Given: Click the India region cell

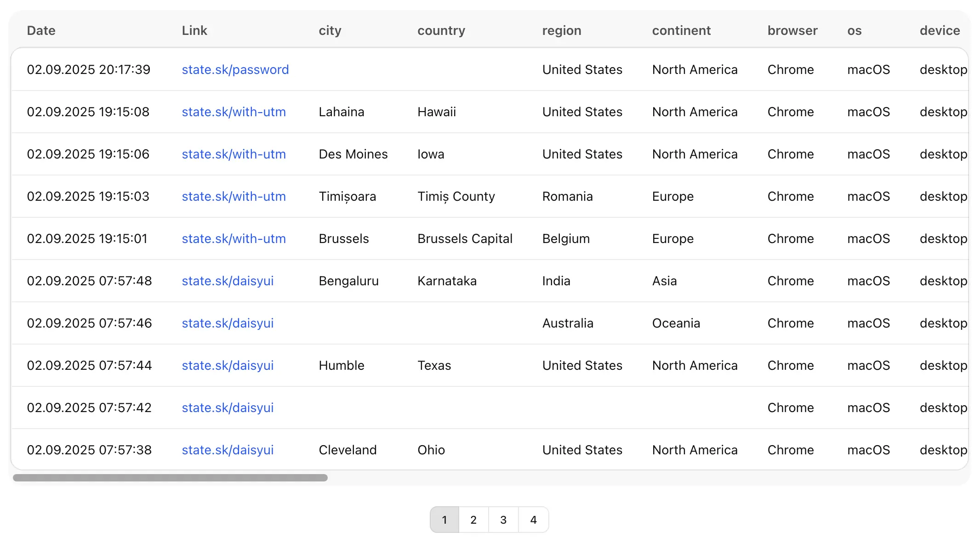Looking at the screenshot, I should coord(556,281).
